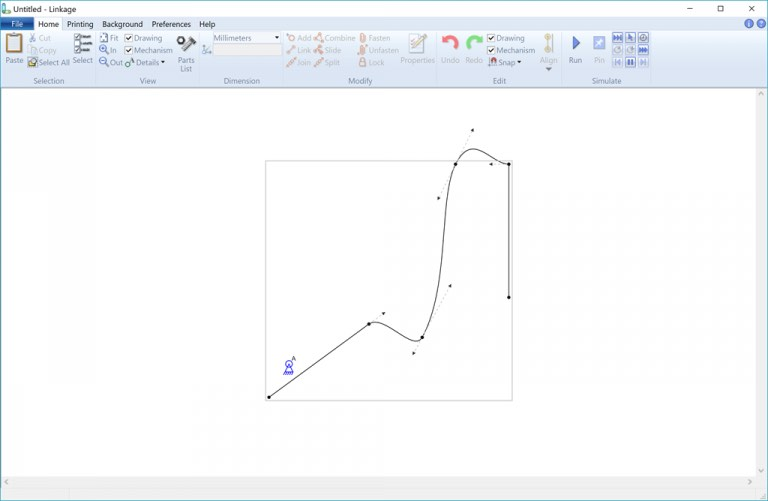Select the anchor A in canvas

click(x=289, y=367)
